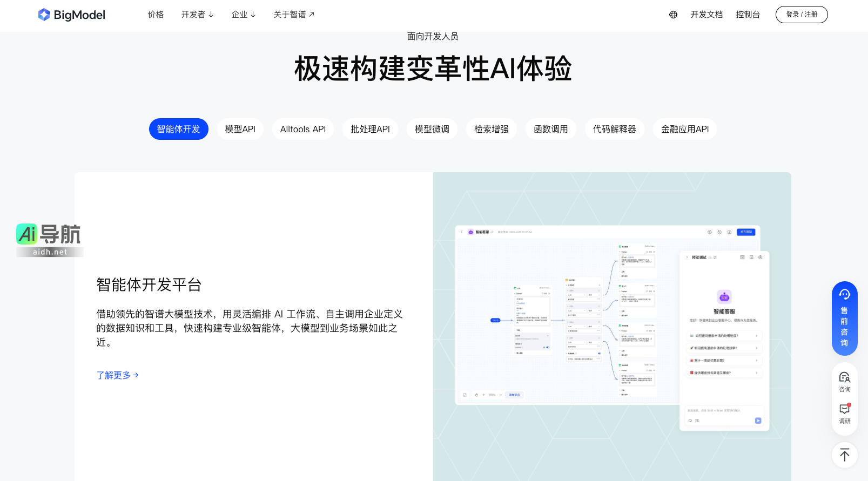Open the 关于智谱 external link

pos(294,15)
